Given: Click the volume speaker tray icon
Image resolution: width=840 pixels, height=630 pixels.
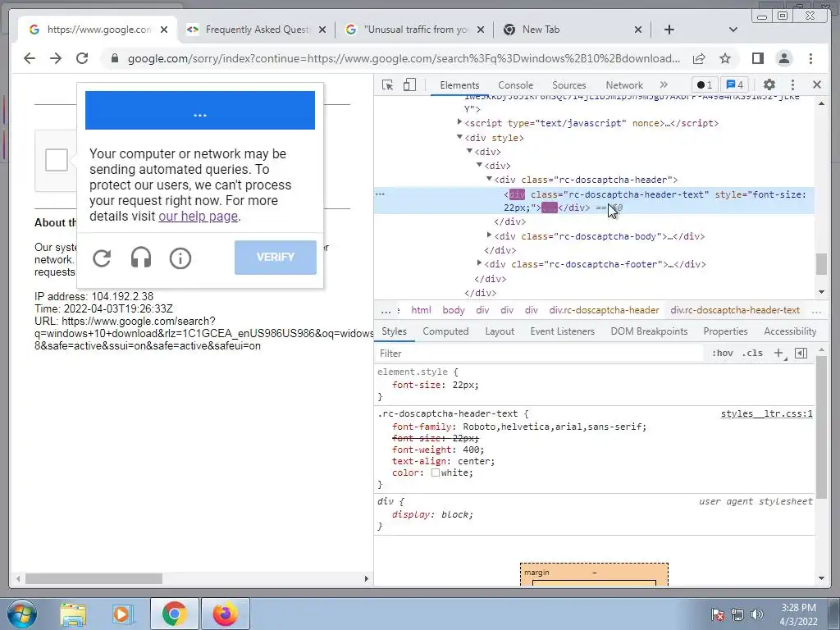Looking at the screenshot, I should [757, 614].
